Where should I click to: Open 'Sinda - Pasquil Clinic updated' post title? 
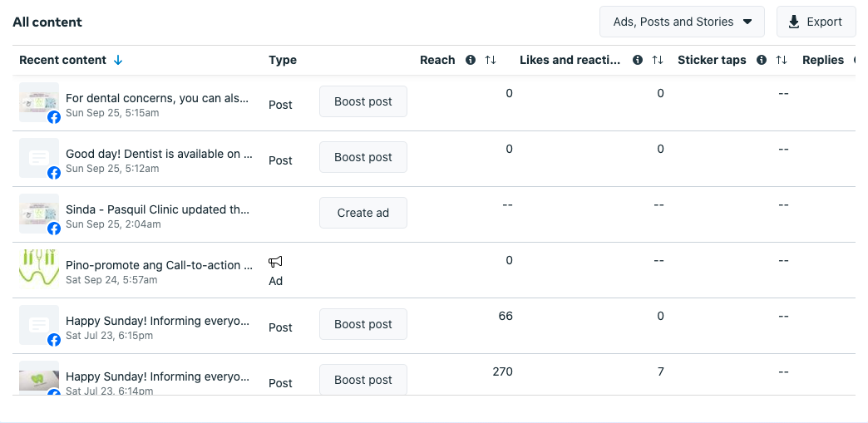[157, 209]
